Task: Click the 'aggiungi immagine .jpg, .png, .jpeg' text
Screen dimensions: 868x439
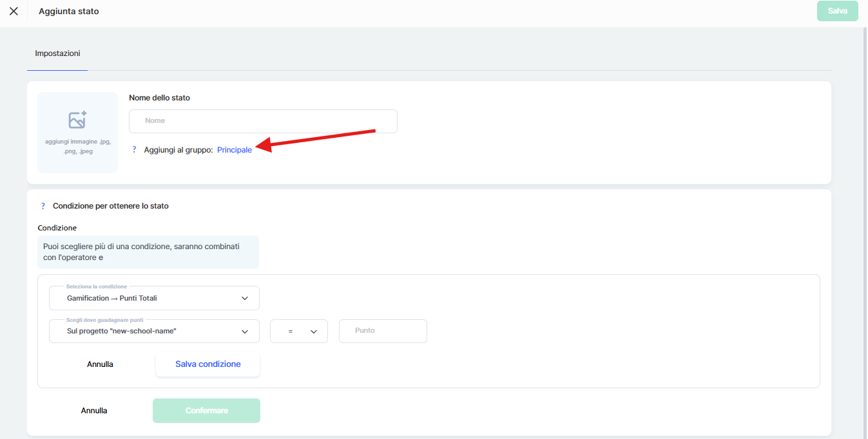Action: tap(77, 146)
